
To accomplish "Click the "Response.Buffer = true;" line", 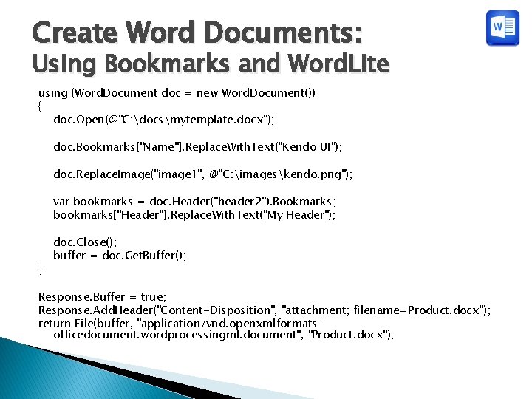I will pos(103,297).
